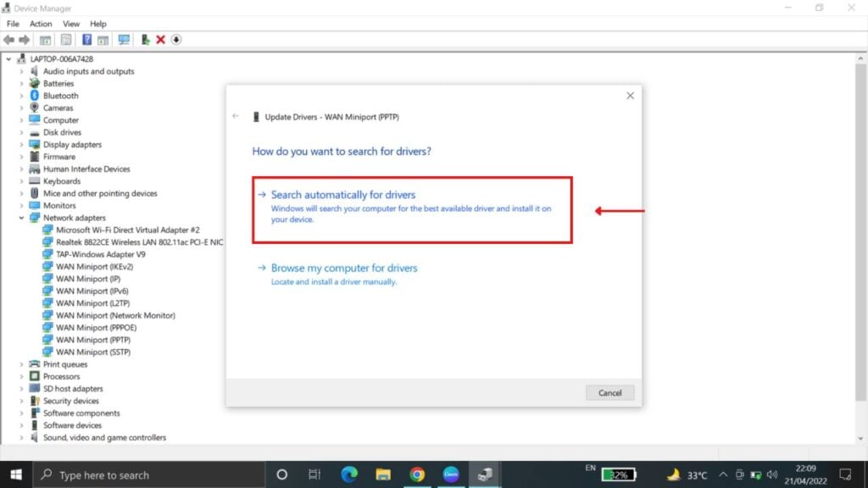Expand the Disk drives category
The image size is (868, 488).
tap(21, 132)
